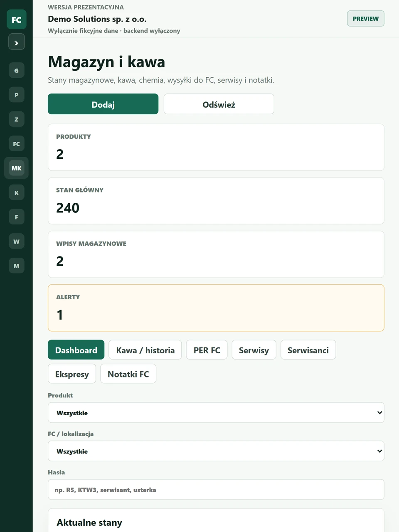The height and width of the screenshot is (532, 399).
Task: Click the Odśwież button
Action: click(x=219, y=104)
